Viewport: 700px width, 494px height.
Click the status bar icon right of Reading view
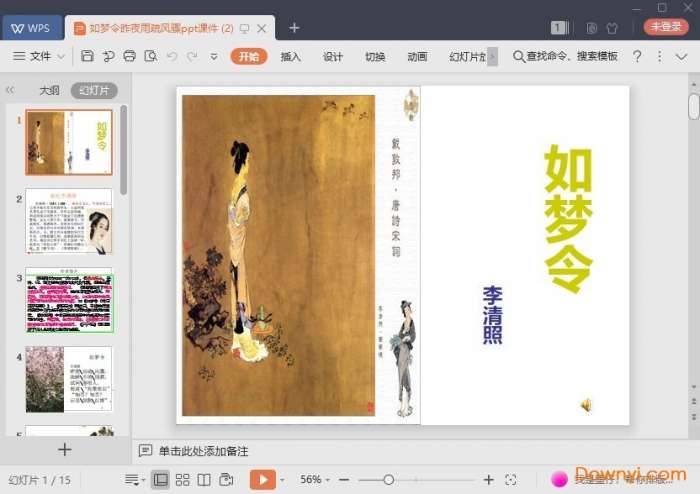tap(226, 480)
